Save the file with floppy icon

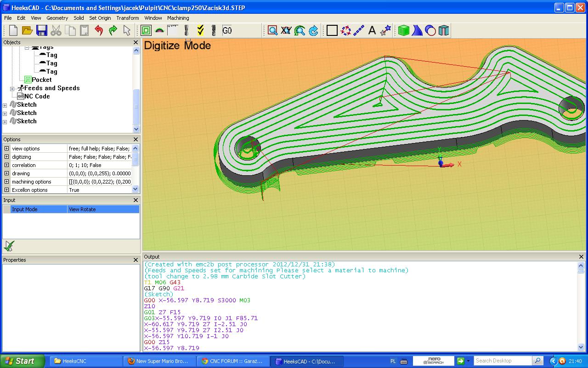42,30
